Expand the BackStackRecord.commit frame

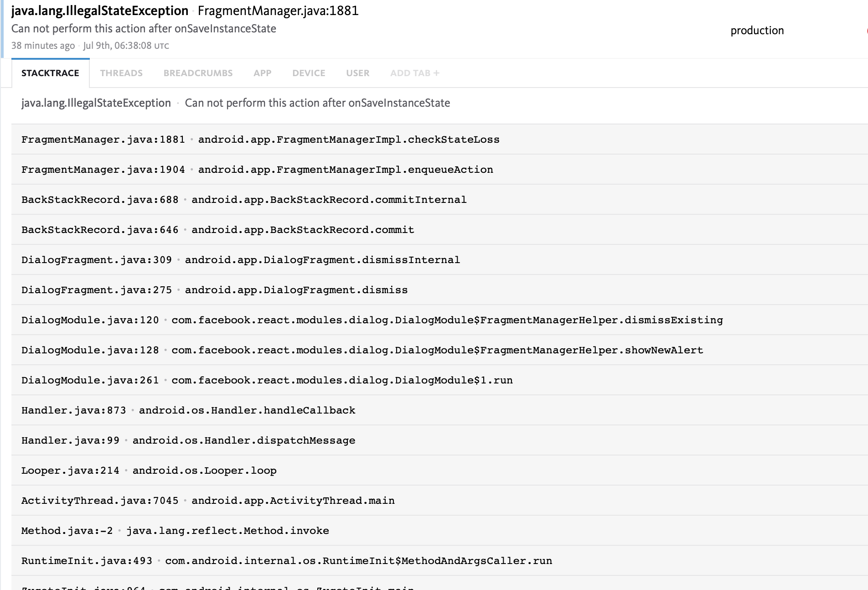pyautogui.click(x=217, y=229)
